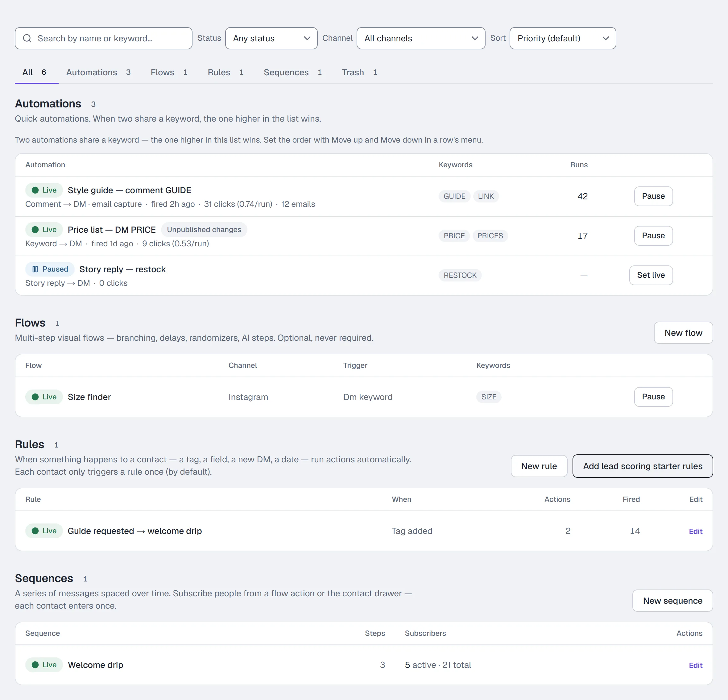
Task: Pause the Price list automation
Action: [653, 235]
